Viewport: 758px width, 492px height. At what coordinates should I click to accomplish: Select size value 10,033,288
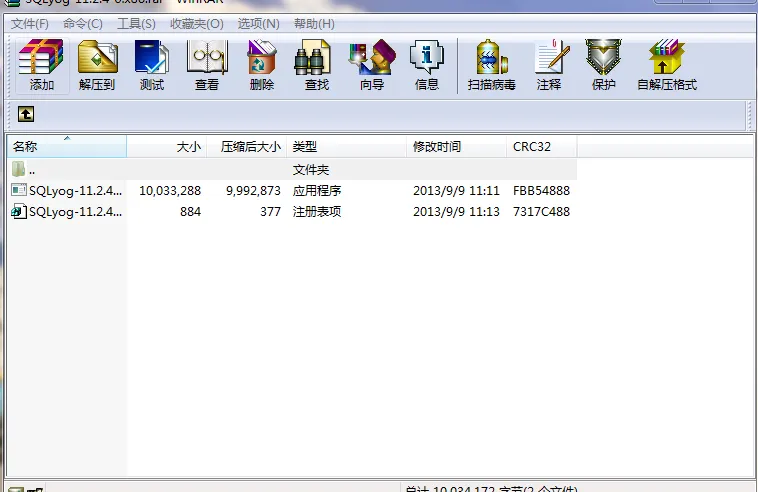pos(170,191)
